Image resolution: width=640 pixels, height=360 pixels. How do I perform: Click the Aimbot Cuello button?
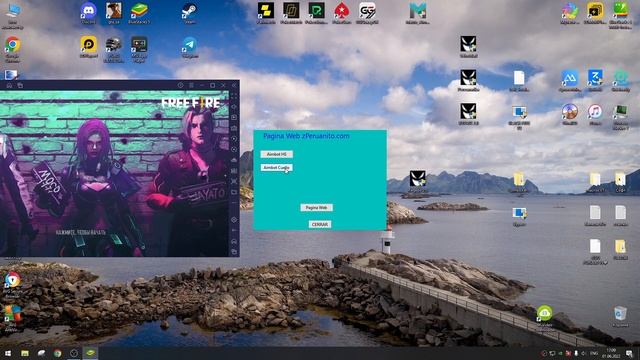(277, 168)
